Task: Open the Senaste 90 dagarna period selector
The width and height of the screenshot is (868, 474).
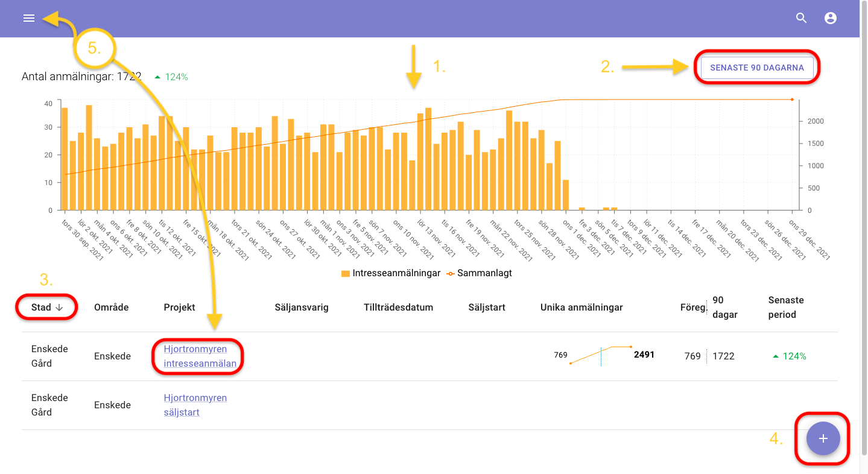Action: (756, 68)
